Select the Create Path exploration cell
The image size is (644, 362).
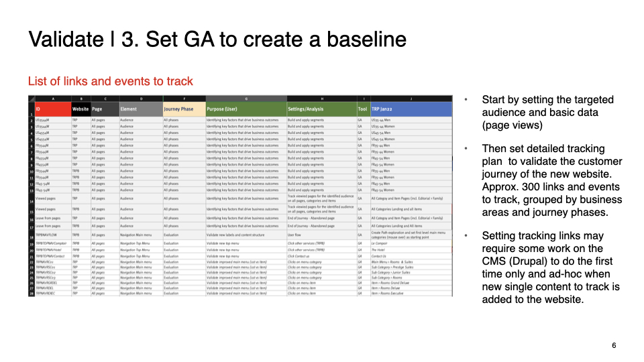point(411,235)
